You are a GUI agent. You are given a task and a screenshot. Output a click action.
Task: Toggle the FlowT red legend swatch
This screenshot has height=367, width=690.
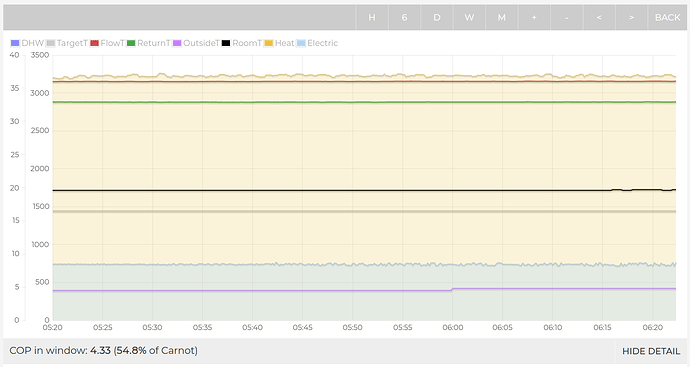[x=94, y=43]
